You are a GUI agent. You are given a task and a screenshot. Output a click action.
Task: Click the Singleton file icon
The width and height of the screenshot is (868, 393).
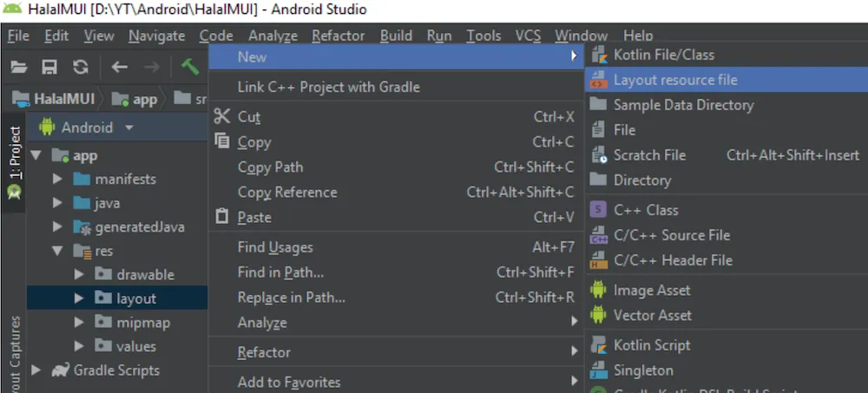[598, 370]
